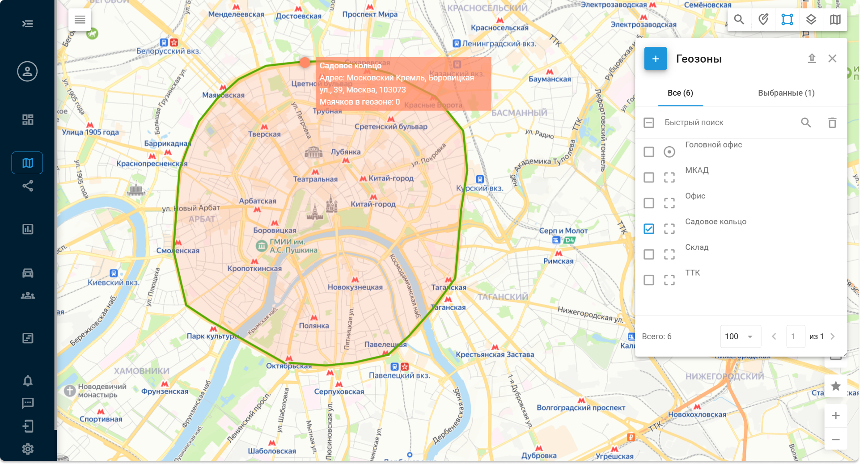Add a new geozone with plus button

coord(656,59)
